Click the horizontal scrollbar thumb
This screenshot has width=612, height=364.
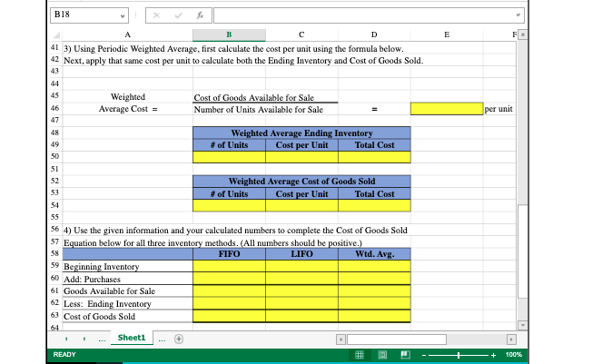point(397,339)
